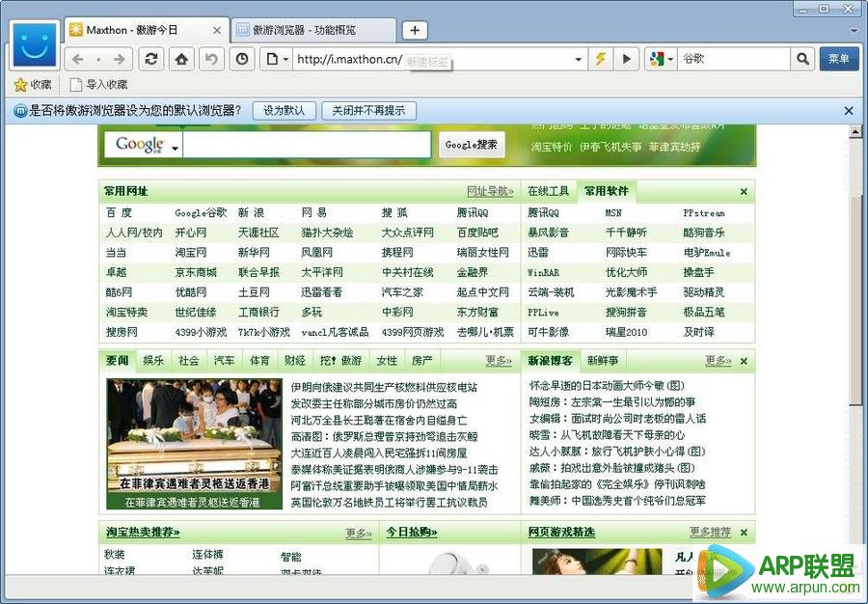Open the 迅雷 software link
This screenshot has height=604, width=868.
(x=537, y=253)
